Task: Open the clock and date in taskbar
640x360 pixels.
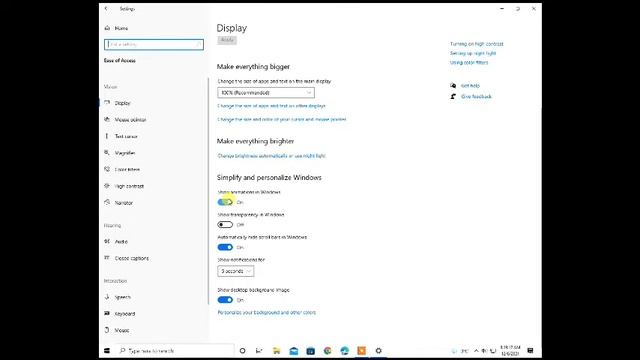Action: click(x=510, y=351)
